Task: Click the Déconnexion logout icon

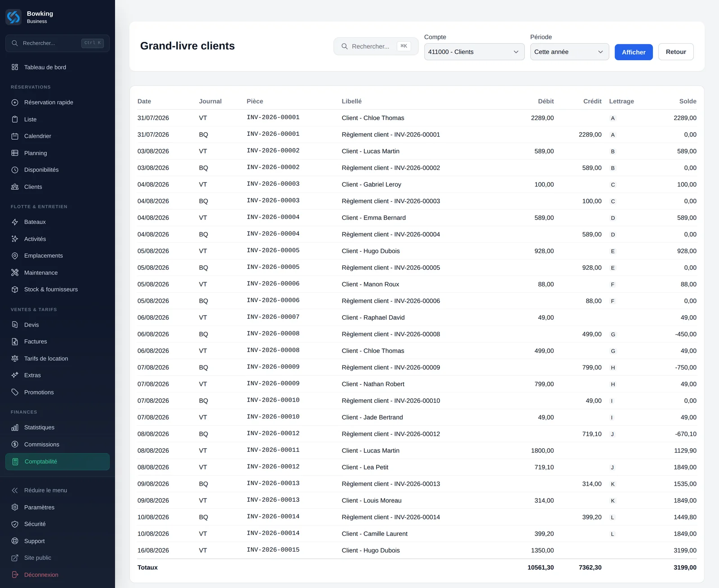Action: pos(15,575)
